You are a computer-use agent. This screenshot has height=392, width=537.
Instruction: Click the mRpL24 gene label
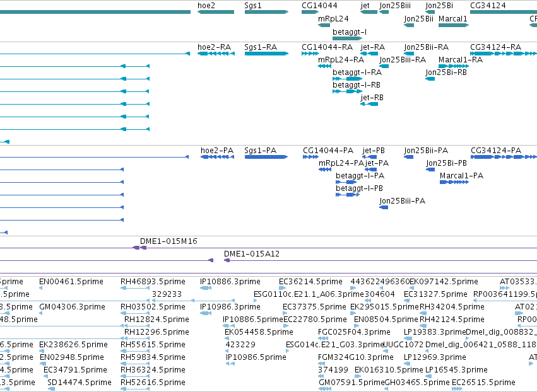333,19
